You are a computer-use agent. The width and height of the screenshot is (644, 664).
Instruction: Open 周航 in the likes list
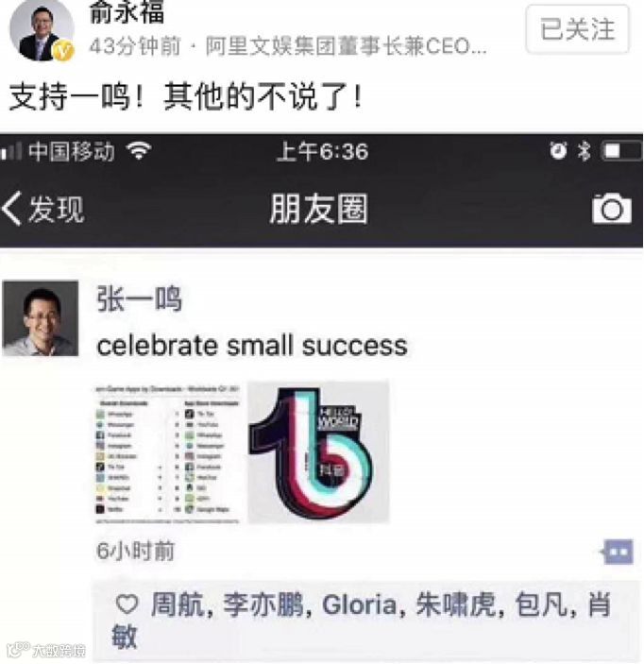point(178,604)
